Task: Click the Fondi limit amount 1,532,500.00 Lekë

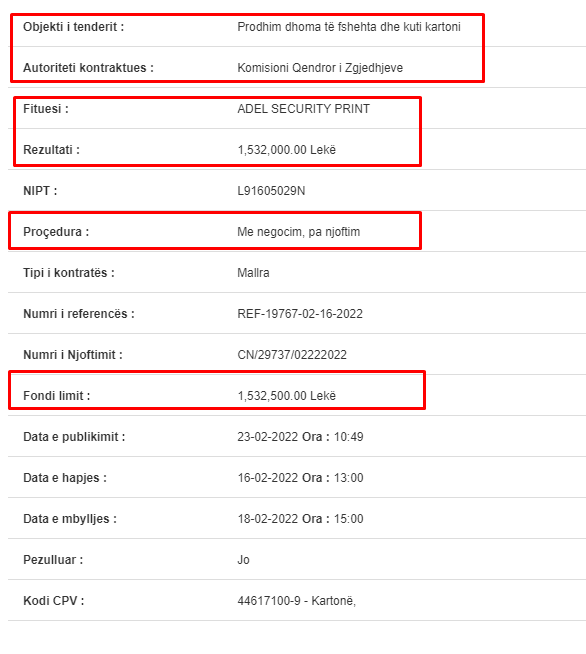Action: coord(287,395)
